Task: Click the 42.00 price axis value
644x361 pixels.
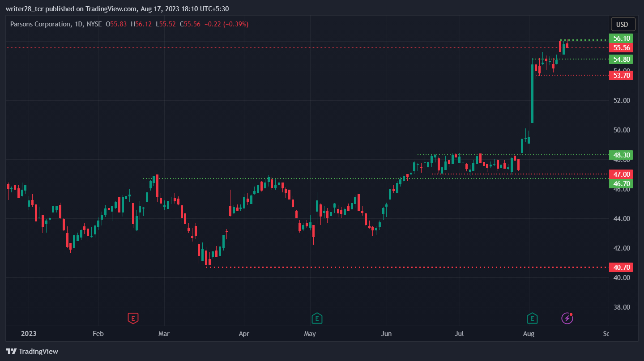Action: tap(622, 248)
